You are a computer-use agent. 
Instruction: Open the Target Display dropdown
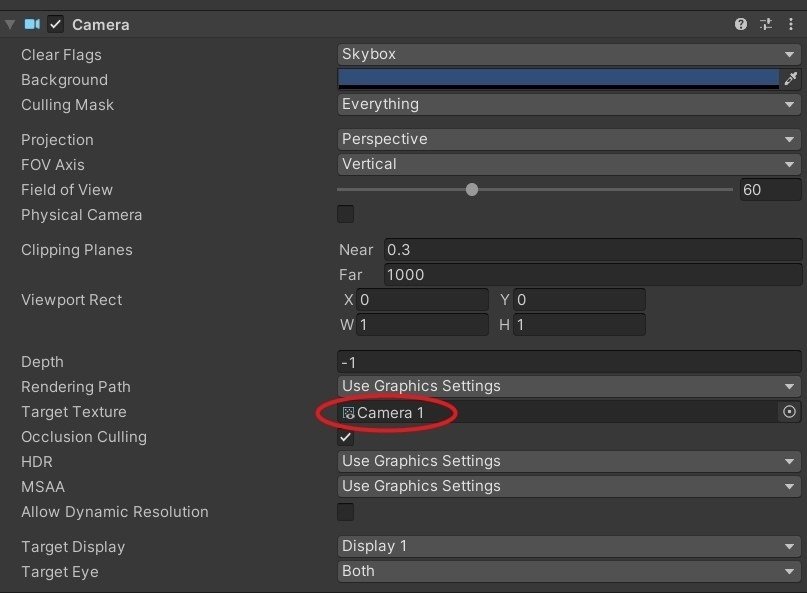(569, 546)
